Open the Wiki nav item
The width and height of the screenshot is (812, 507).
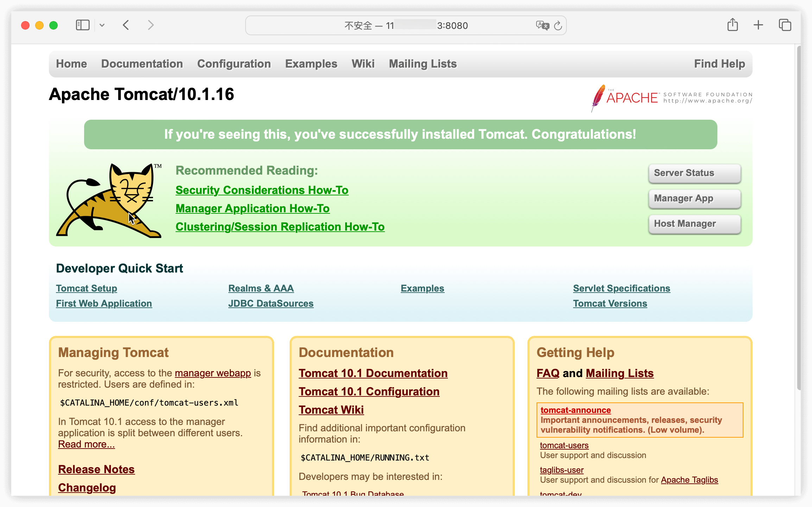pos(363,64)
